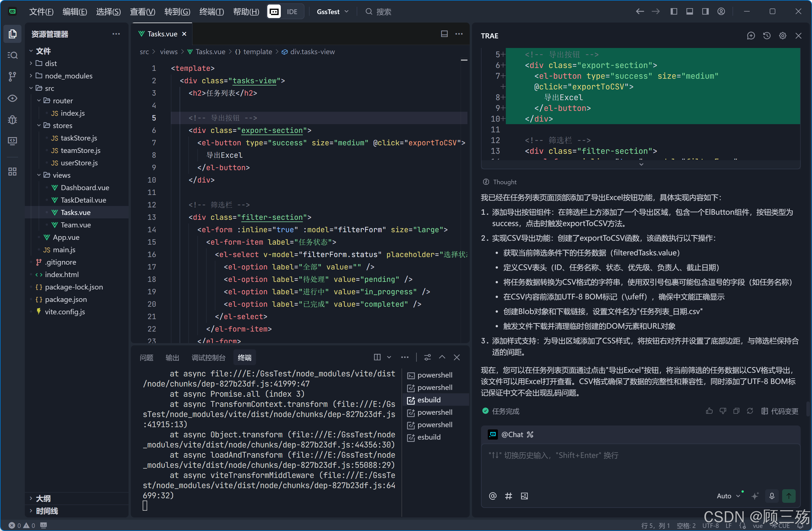Click the image attachment icon in chat
This screenshot has height=531, width=812.
[x=524, y=496]
